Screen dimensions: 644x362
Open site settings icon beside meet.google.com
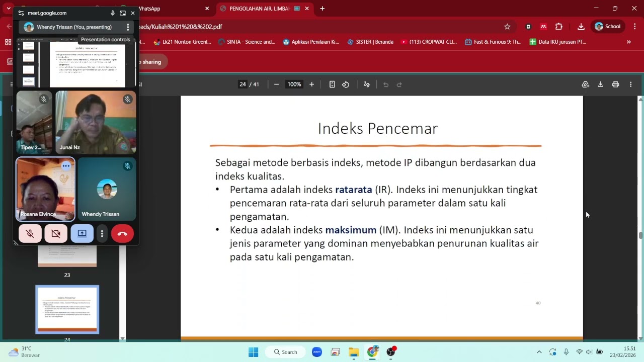pos(21,13)
